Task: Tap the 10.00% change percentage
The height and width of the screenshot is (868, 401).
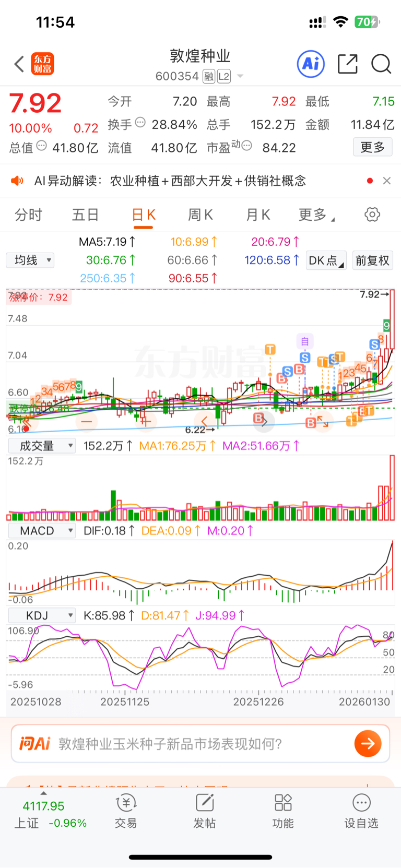Action: pos(30,128)
